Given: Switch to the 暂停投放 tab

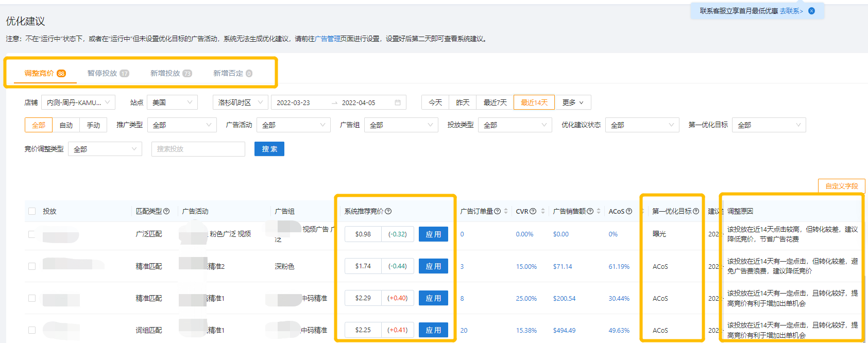Looking at the screenshot, I should coord(108,73).
